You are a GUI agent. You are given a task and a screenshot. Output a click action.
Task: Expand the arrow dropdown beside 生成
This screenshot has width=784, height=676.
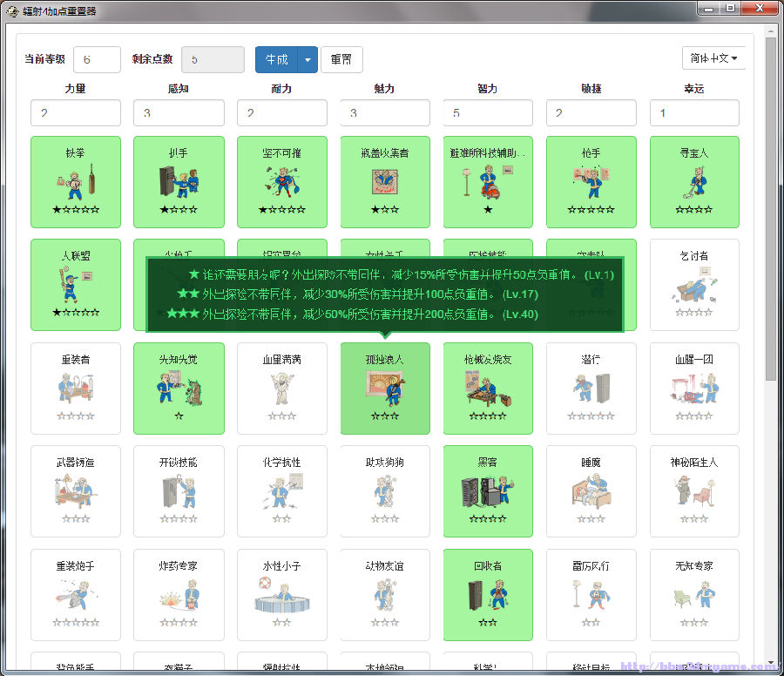click(x=308, y=59)
